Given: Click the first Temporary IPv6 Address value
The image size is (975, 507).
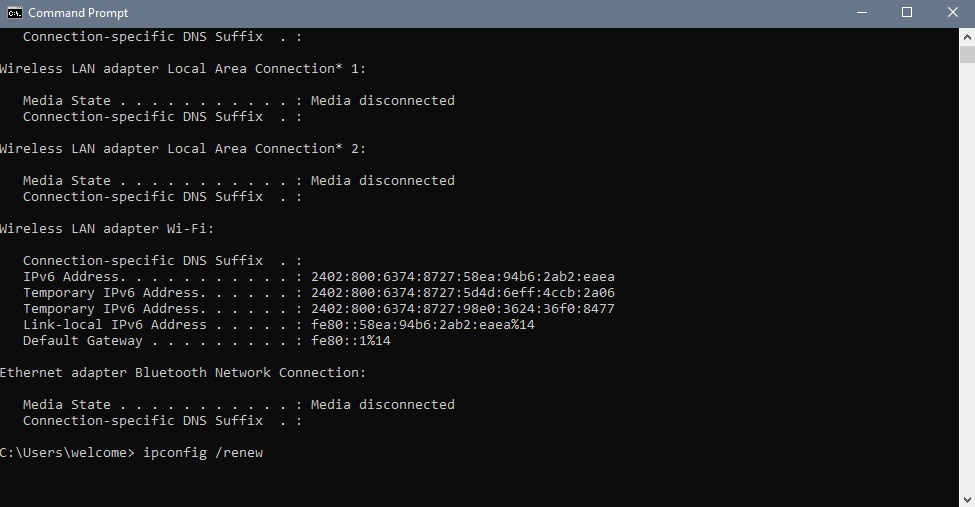Looking at the screenshot, I should 463,293.
